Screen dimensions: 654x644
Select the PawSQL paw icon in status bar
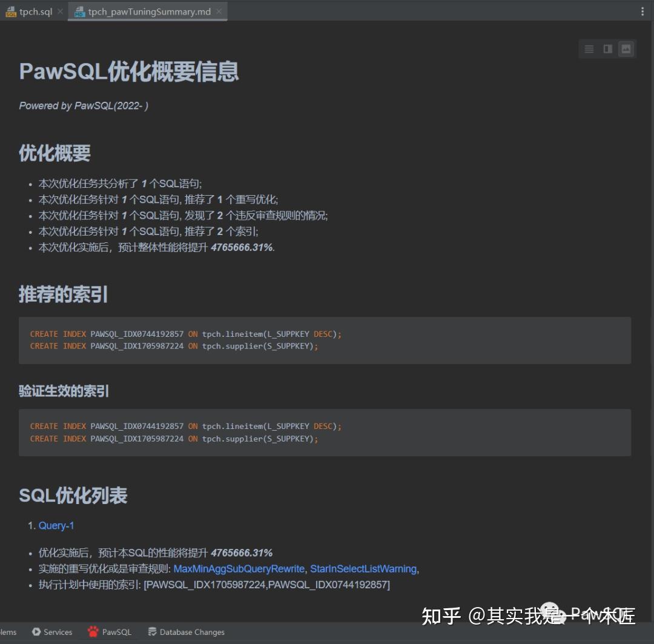[x=93, y=632]
